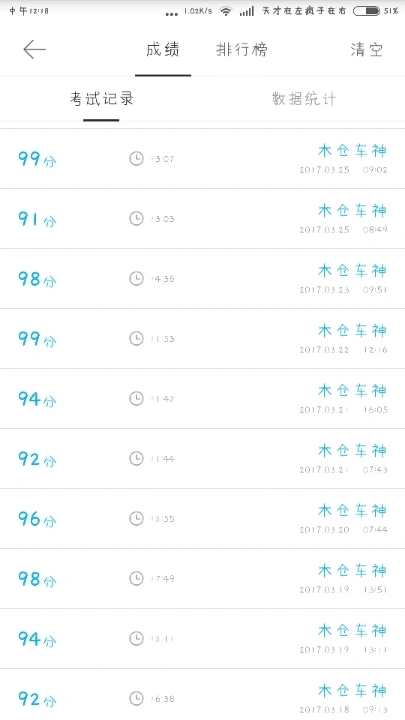Click clock icon in 07:44 record
The width and height of the screenshot is (405, 720).
(136, 519)
